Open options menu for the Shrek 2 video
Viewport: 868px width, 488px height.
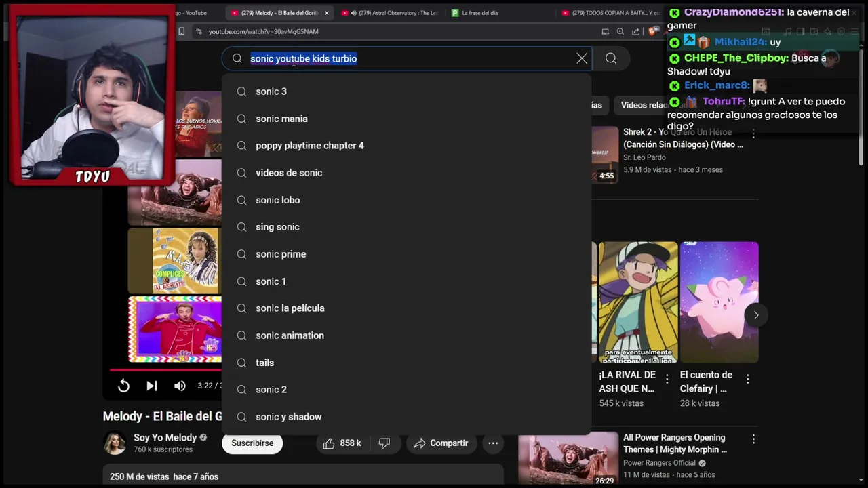click(x=753, y=134)
